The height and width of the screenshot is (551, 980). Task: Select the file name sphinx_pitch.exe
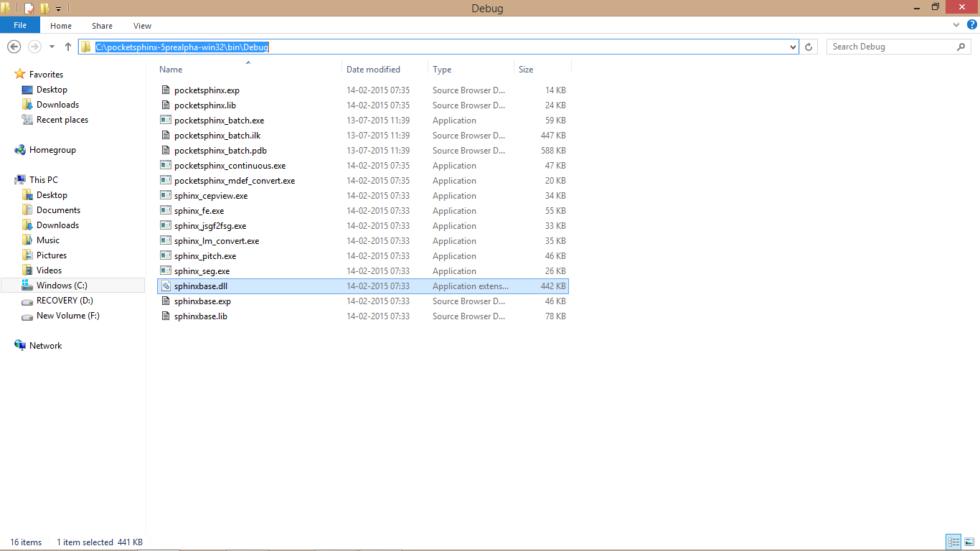(205, 256)
